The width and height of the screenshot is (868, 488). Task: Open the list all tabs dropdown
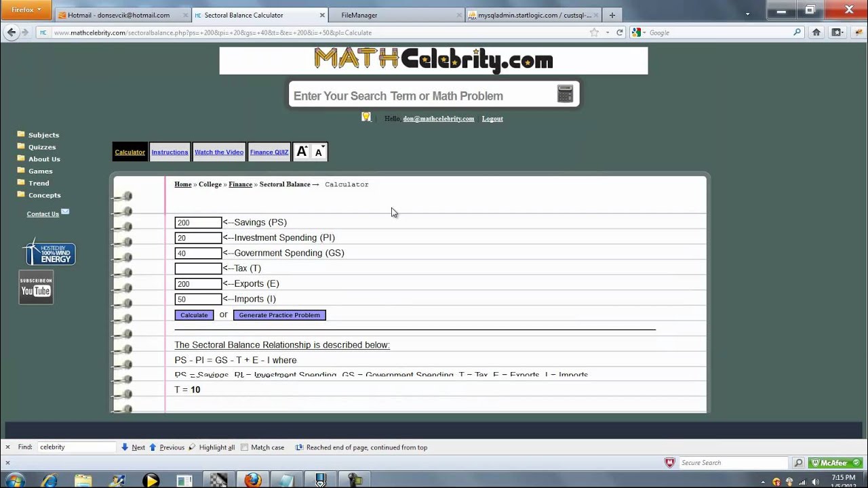click(747, 14)
